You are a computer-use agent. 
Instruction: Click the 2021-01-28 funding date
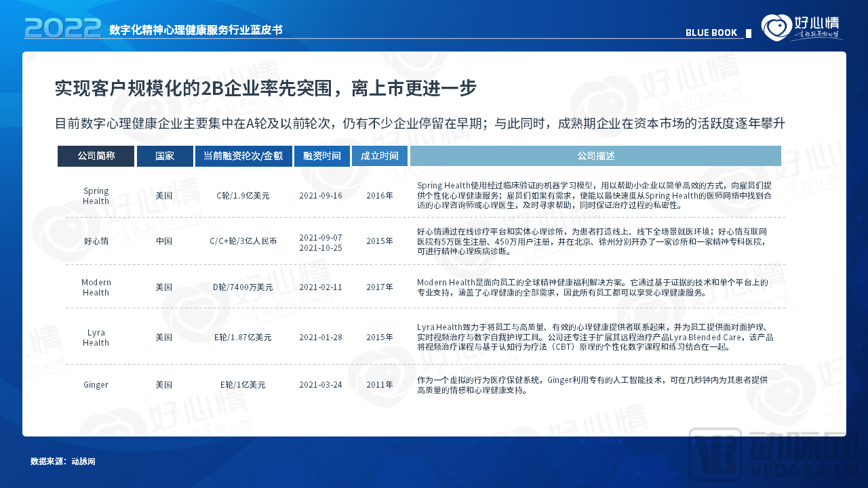(x=321, y=338)
